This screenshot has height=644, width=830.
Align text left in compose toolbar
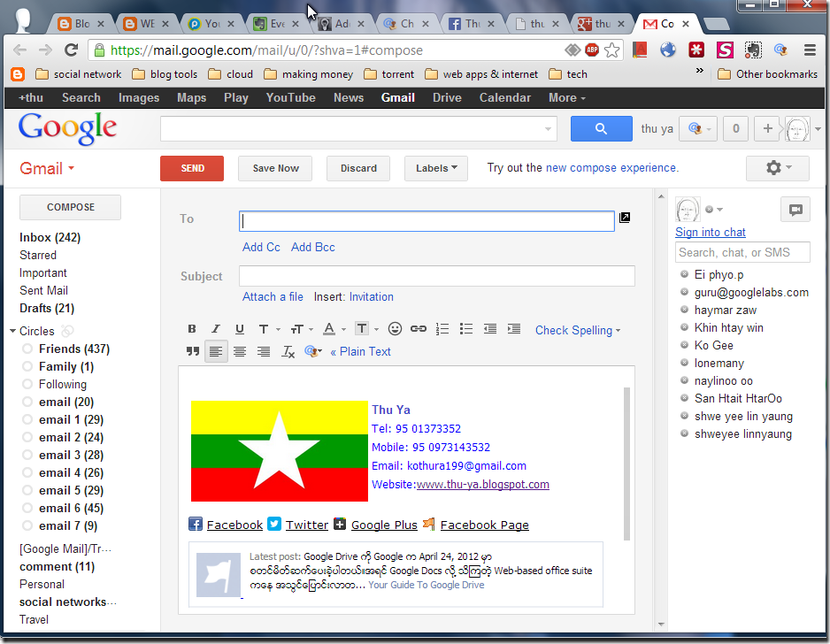coord(216,351)
